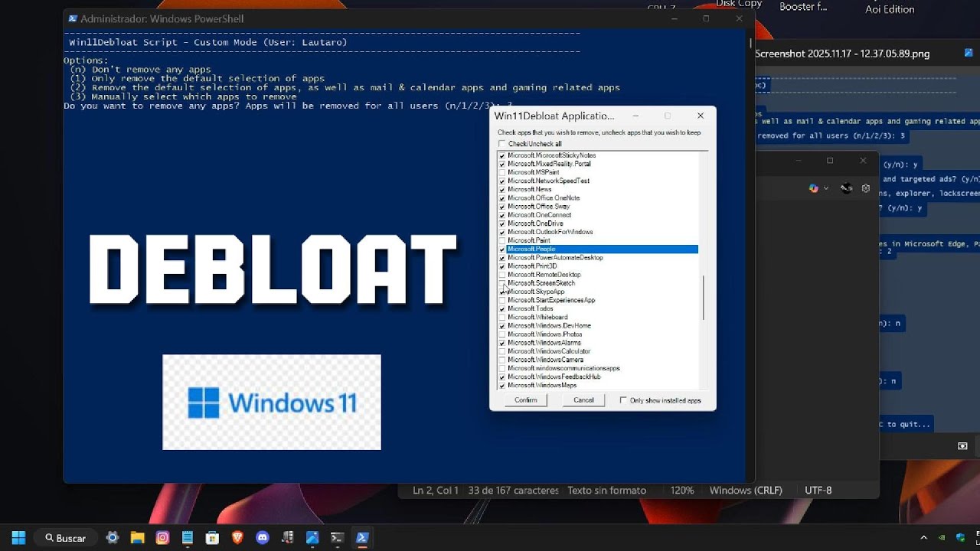
Task: Uncheck Microsoft.Print3D checkbox
Action: pyautogui.click(x=502, y=266)
